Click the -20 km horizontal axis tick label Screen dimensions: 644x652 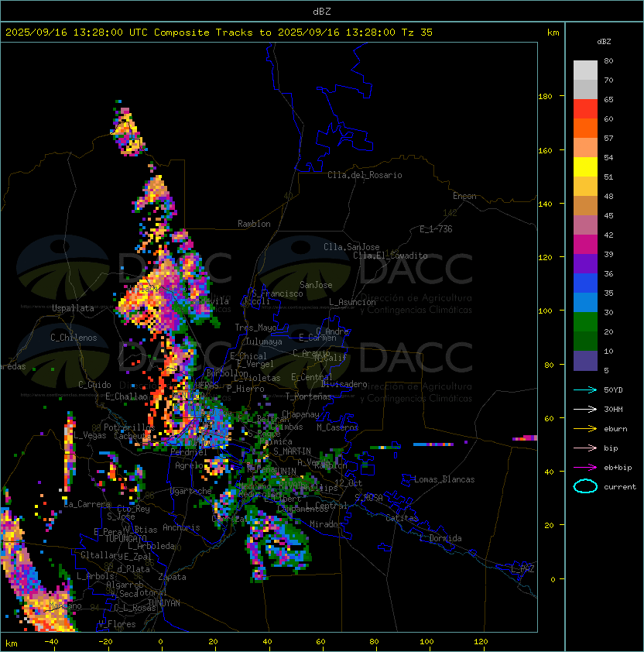click(x=105, y=642)
